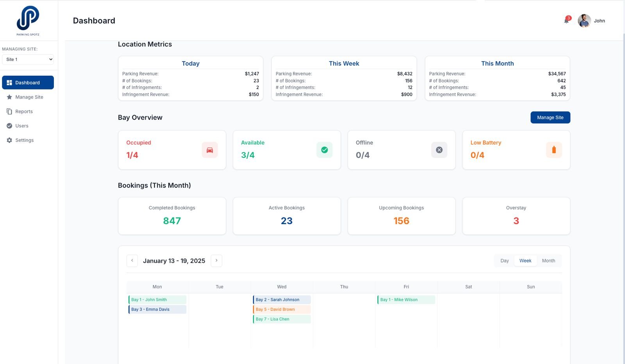Open the Bay 2 - Sarah Johnson booking
The image size is (625, 364).
click(282, 300)
